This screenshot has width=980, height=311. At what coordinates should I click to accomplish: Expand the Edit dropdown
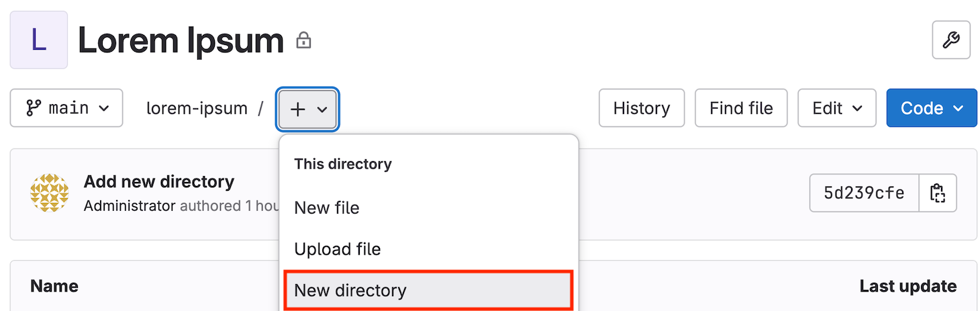pyautogui.click(x=836, y=108)
